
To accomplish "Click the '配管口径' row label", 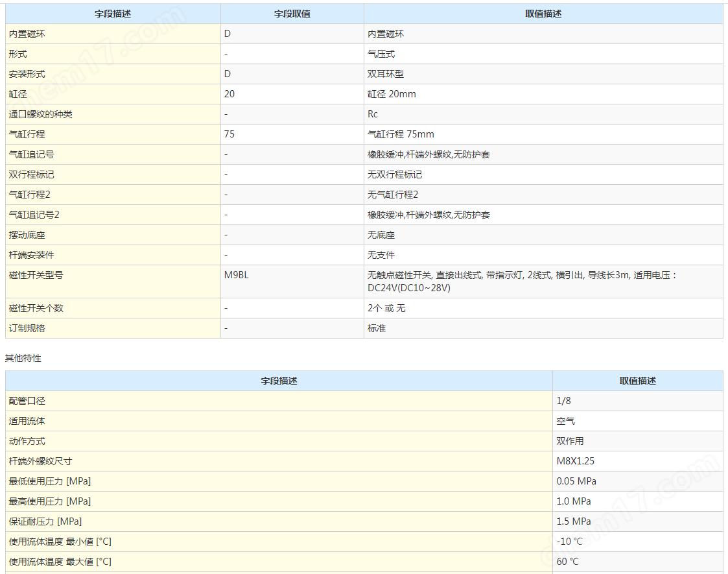I will tap(27, 401).
